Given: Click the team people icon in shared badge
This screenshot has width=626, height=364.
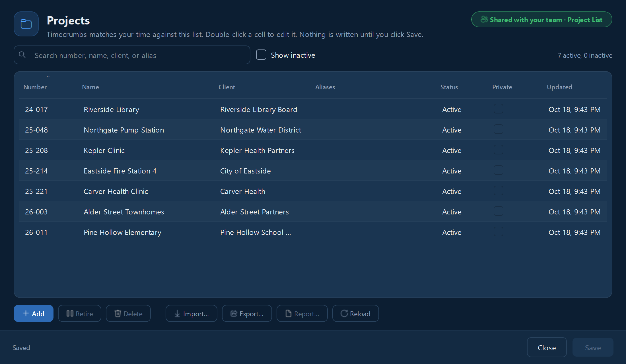Looking at the screenshot, I should click(484, 19).
